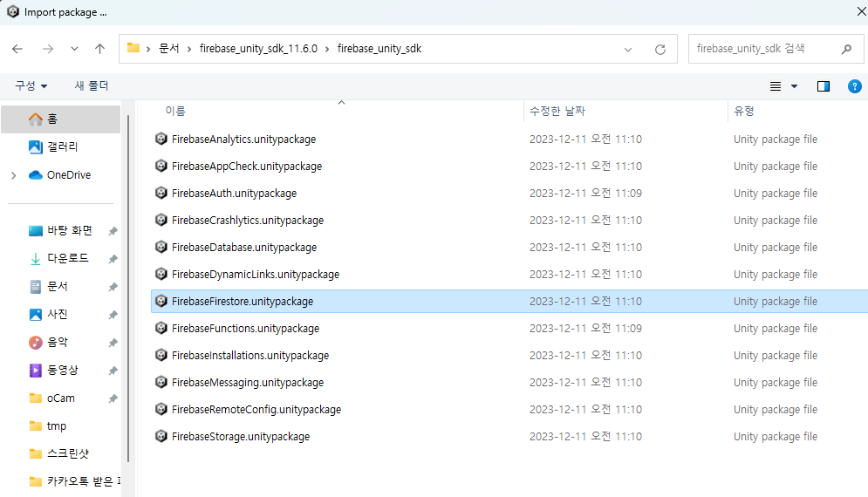The image size is (868, 497).
Task: Expand the OneDrive tree node
Action: [x=14, y=175]
